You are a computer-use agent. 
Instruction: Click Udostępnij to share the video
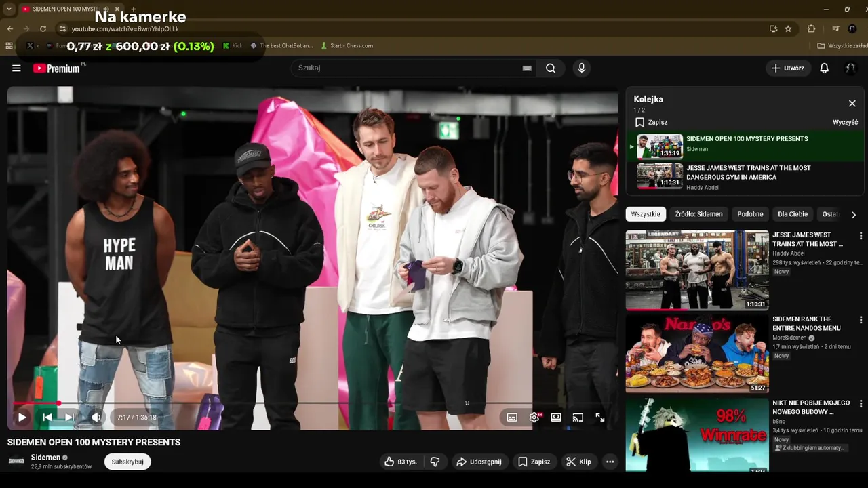tap(479, 462)
